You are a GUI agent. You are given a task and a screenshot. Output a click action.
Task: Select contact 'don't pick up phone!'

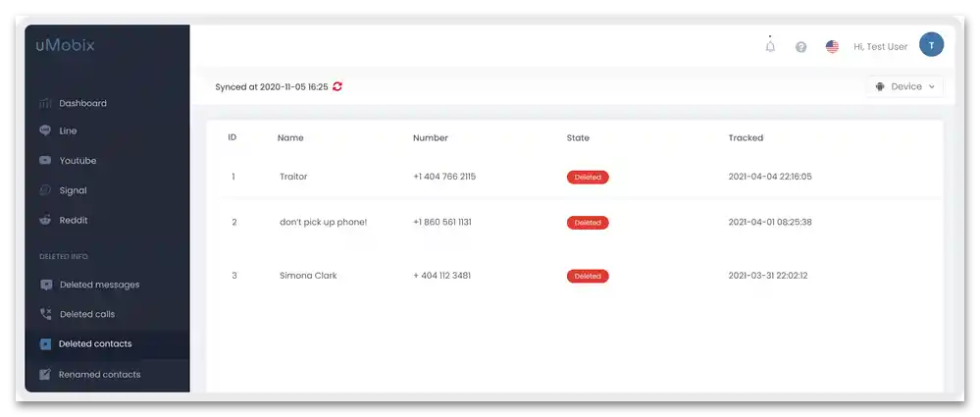323,222
